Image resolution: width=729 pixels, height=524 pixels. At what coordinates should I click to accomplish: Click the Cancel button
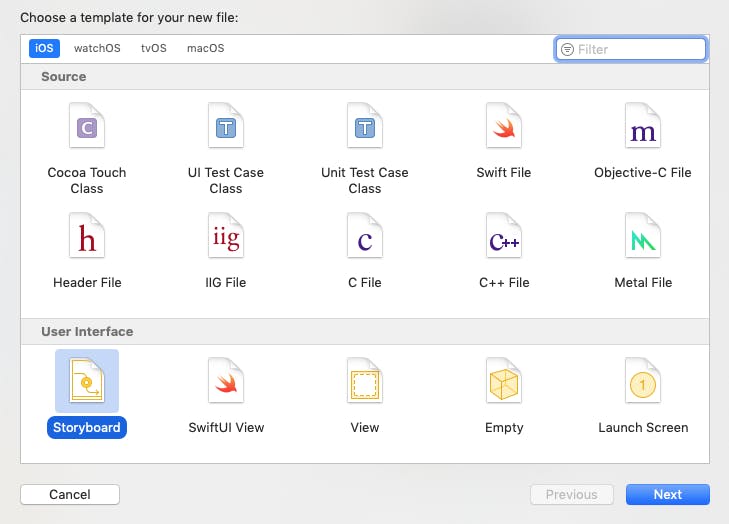pyautogui.click(x=70, y=494)
